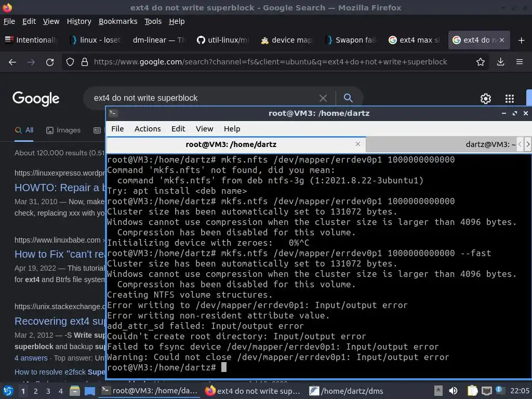Open Firefox Bookmarks menu
532x399 pixels.
[x=118, y=21]
